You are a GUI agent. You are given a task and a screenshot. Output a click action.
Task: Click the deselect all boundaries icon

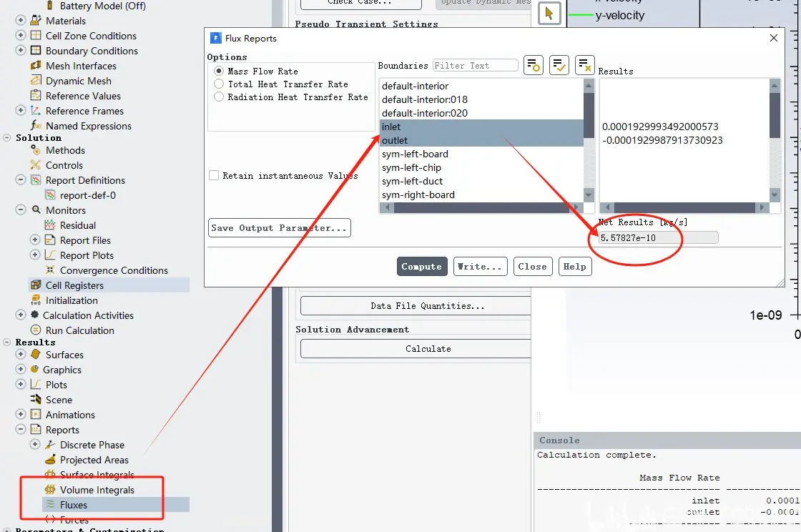point(585,65)
